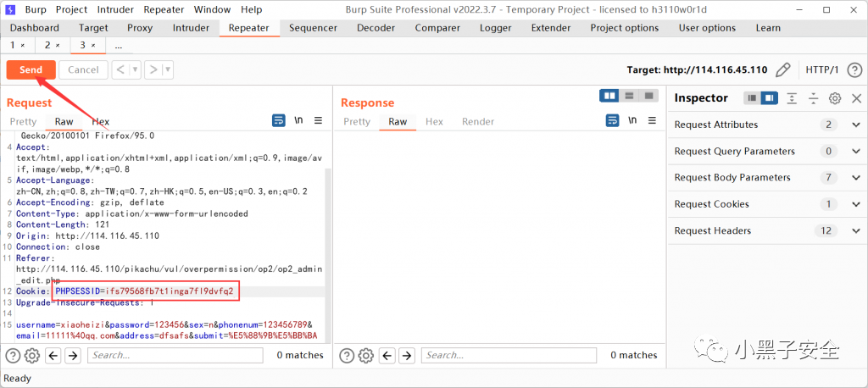Open the Intruder menu in menu bar
Image resolution: width=868 pixels, height=388 pixels.
coord(115,9)
